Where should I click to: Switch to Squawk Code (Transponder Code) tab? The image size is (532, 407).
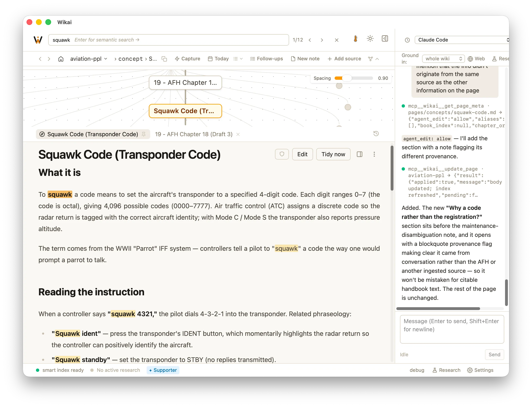[x=93, y=134]
